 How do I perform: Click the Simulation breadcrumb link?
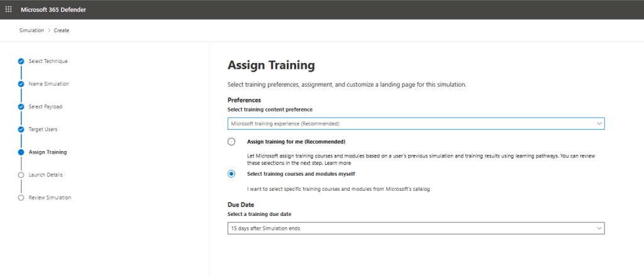(31, 30)
